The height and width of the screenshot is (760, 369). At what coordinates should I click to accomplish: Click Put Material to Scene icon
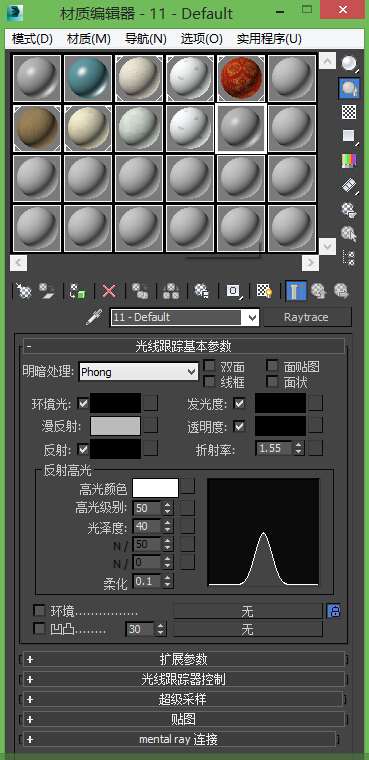(47, 291)
